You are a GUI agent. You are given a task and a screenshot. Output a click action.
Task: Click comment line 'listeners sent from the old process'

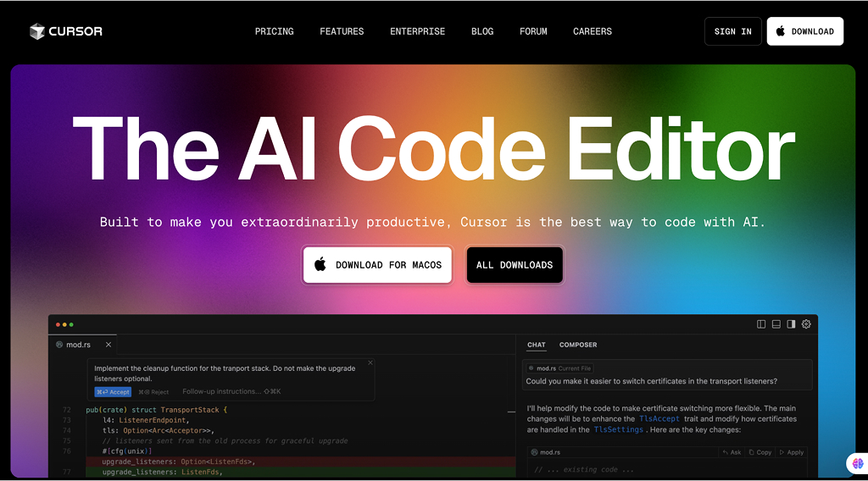225,440
